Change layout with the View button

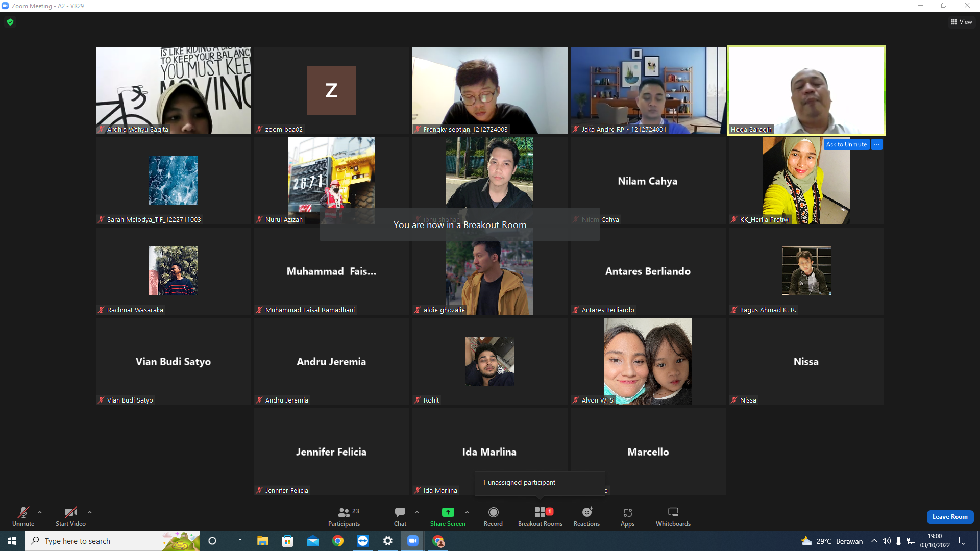962,22
